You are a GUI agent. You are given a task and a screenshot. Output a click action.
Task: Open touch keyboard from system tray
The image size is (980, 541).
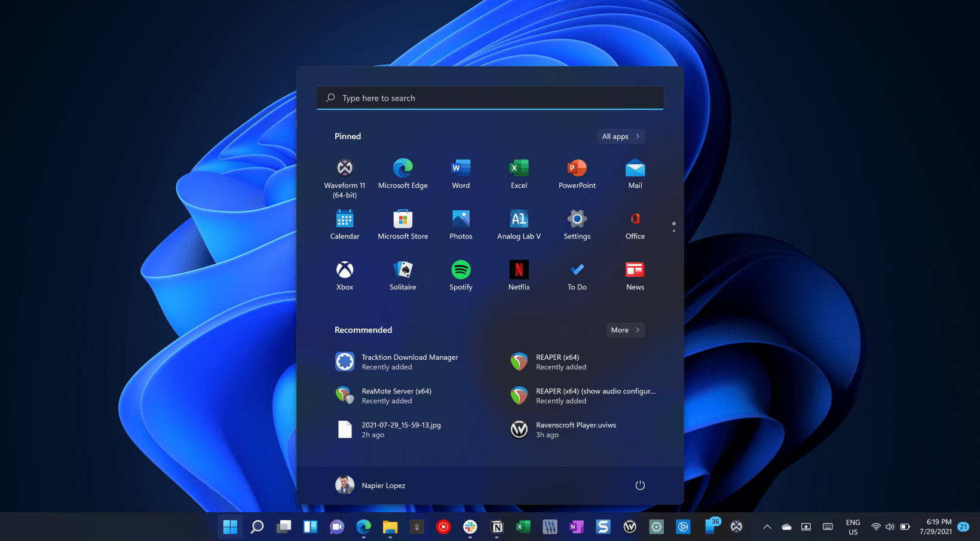click(828, 527)
